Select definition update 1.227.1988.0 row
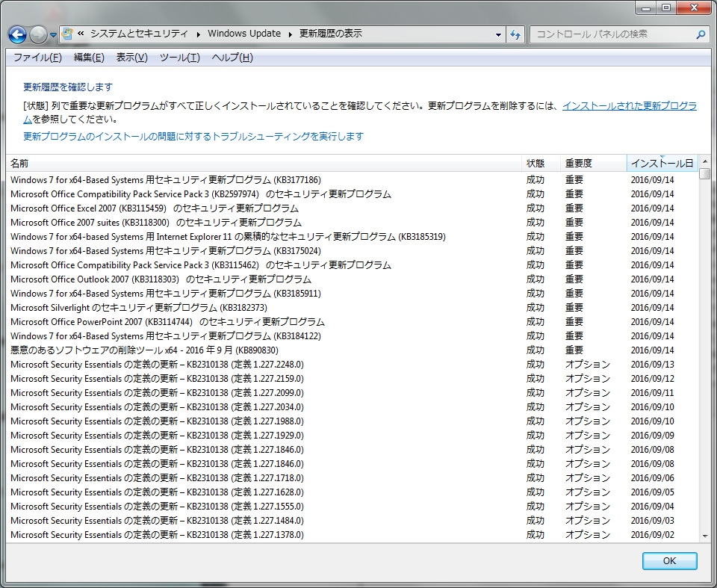717x588 pixels. [352, 421]
